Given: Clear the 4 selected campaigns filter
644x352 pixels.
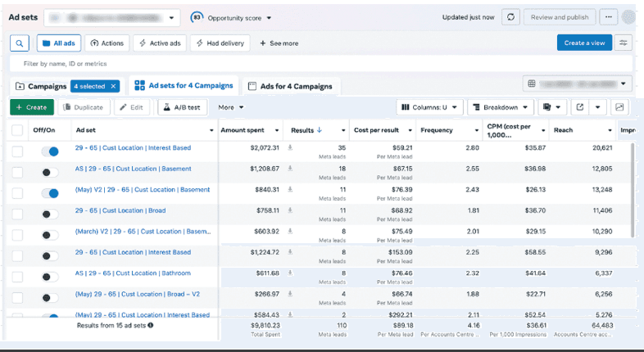Looking at the screenshot, I should (x=113, y=86).
